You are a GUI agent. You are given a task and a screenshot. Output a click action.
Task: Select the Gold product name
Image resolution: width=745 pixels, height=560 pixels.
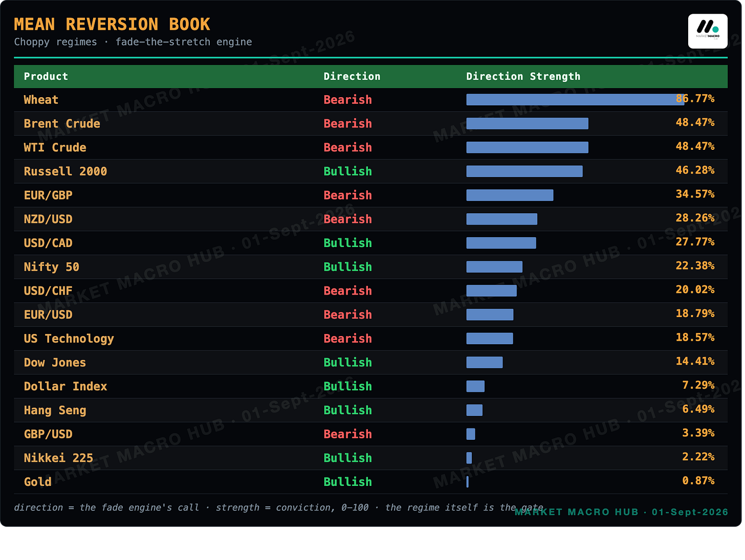[38, 482]
